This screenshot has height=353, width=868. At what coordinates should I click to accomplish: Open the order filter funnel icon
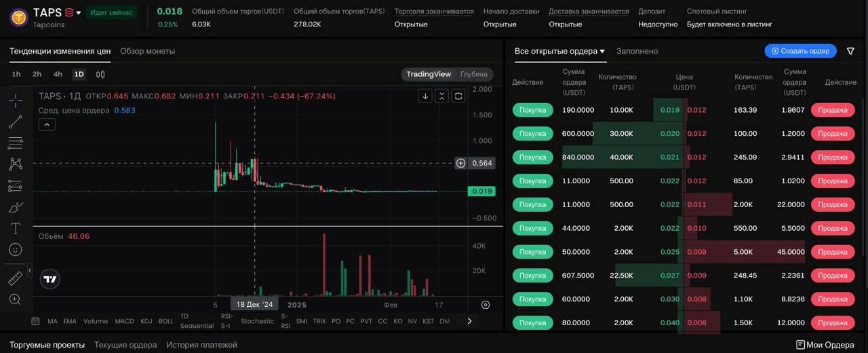(x=850, y=51)
